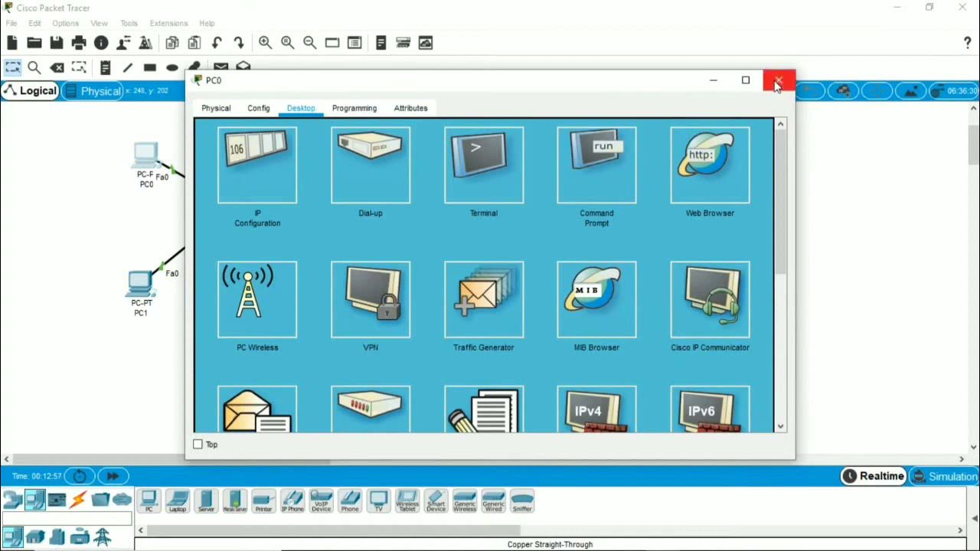Screen dimensions: 980x551
Task: Open the VPN app
Action: tap(371, 299)
